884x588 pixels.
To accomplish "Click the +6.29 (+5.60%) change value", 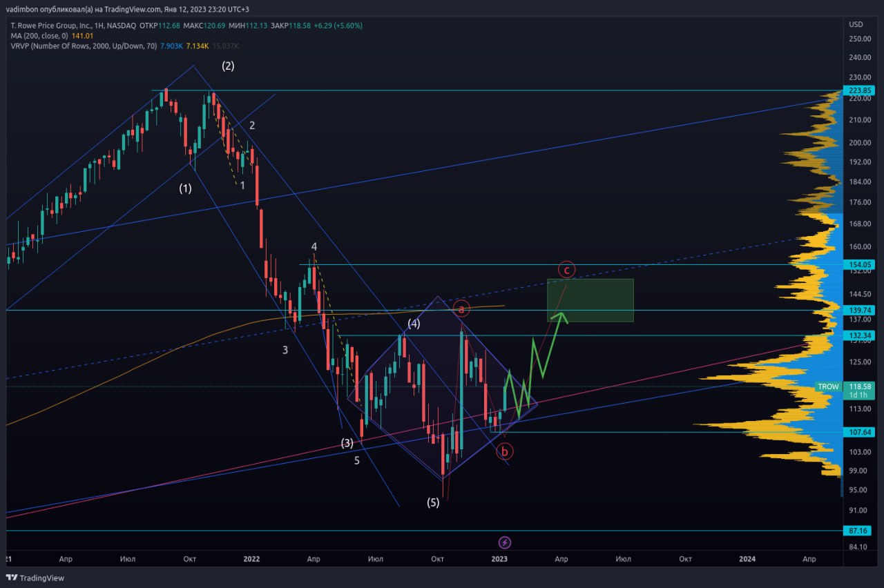I will pos(338,26).
